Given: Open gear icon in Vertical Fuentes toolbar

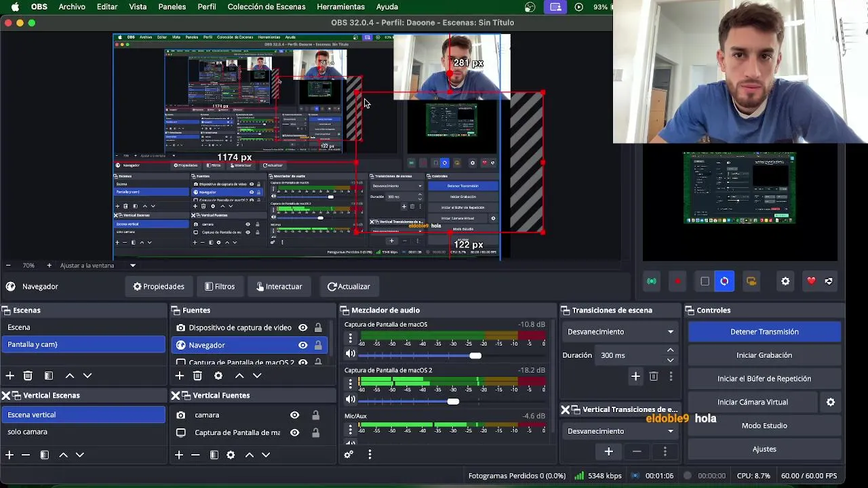Looking at the screenshot, I should (x=231, y=455).
